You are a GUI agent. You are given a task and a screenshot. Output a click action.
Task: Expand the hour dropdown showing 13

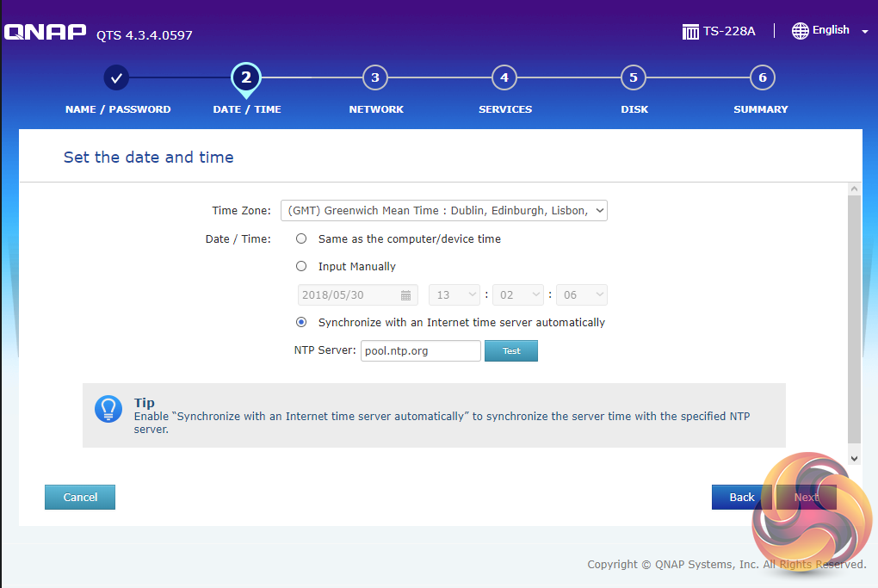tap(454, 295)
